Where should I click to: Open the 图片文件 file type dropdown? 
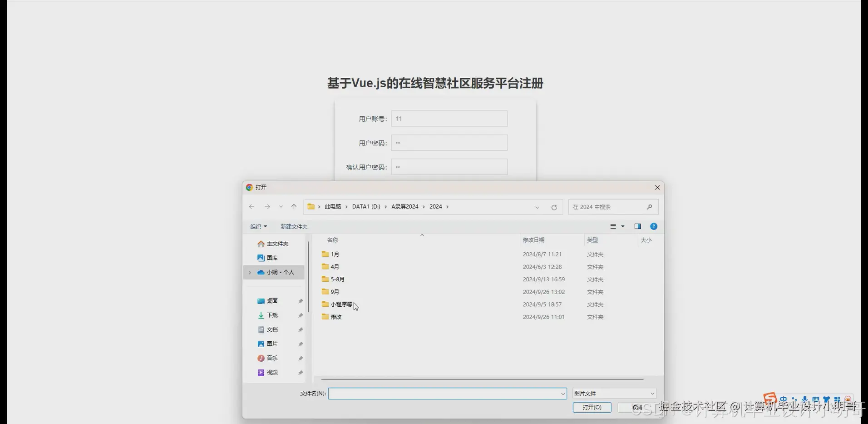[613, 393]
